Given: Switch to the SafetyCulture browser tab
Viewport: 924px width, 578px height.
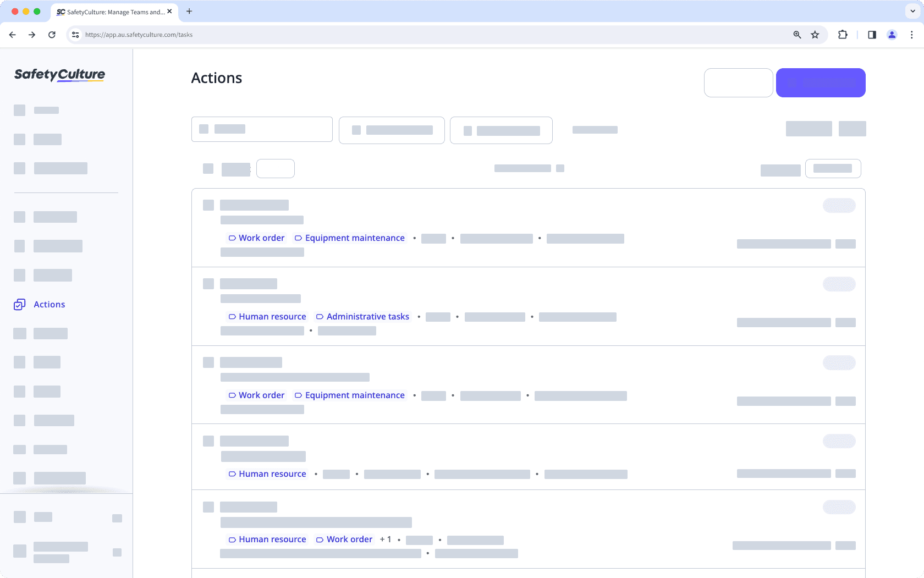Looking at the screenshot, I should point(110,12).
